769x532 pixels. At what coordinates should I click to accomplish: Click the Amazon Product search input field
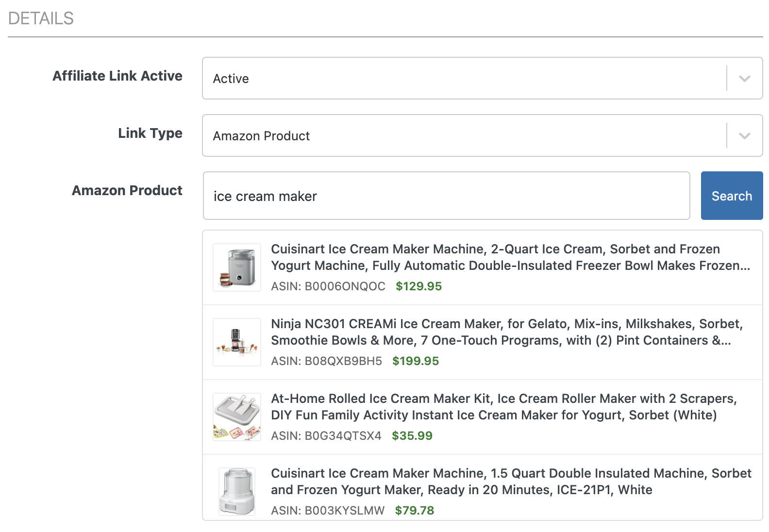[x=446, y=196]
